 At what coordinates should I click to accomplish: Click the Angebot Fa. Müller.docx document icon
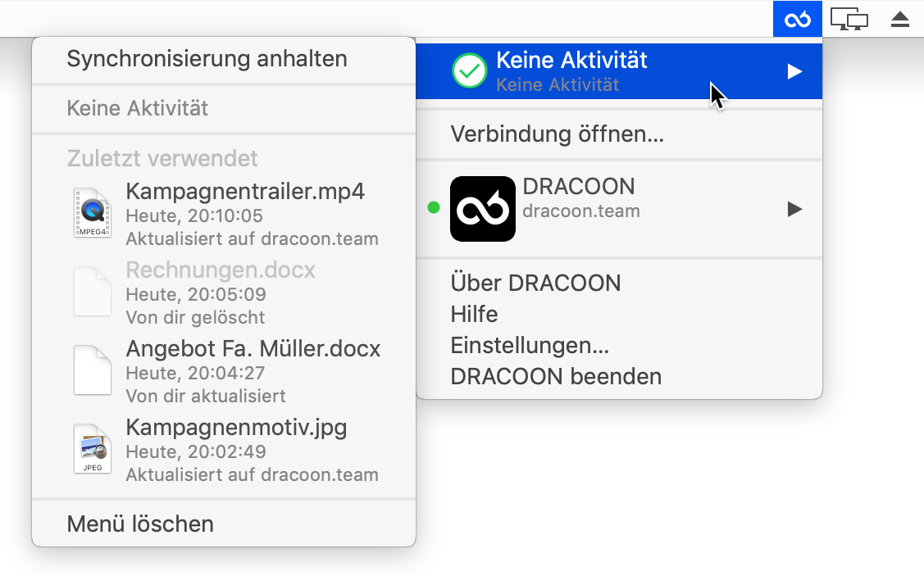[x=93, y=370]
